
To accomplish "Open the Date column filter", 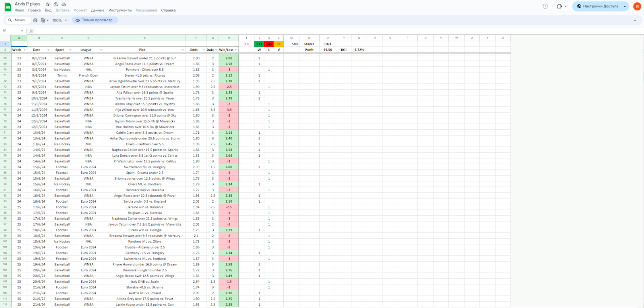I will coord(48,50).
